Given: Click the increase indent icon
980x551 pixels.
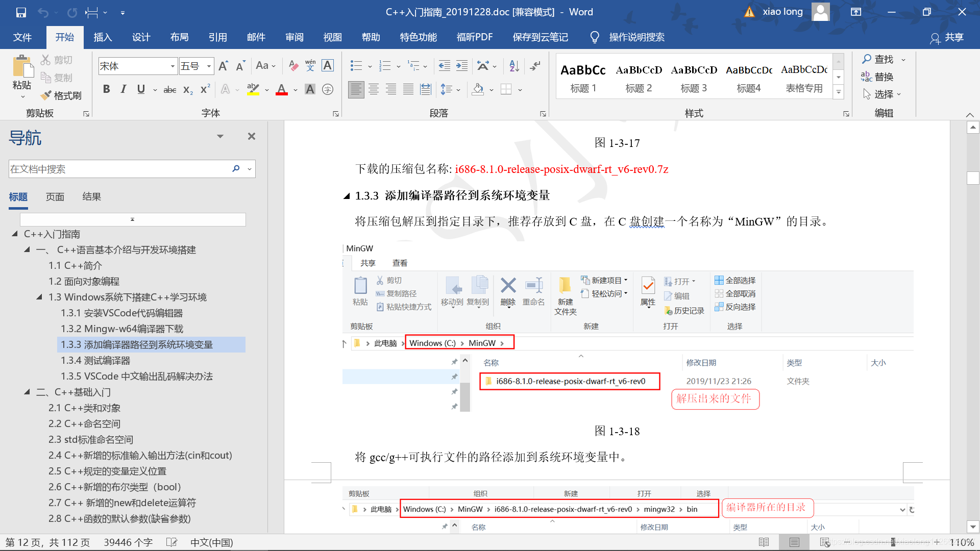Looking at the screenshot, I should pos(462,66).
